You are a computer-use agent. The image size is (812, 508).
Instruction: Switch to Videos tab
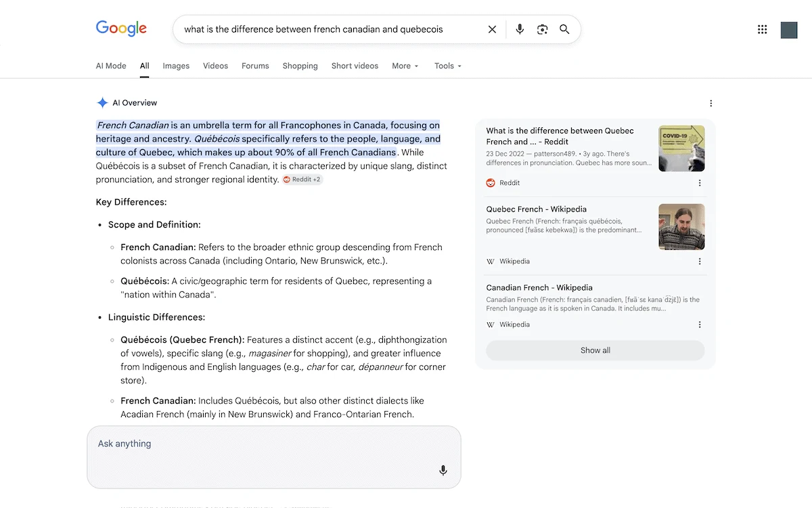tap(215, 66)
